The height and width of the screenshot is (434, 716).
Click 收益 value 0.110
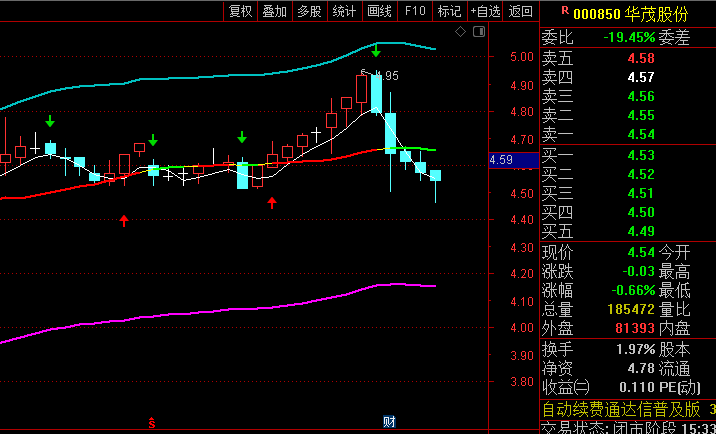pos(637,388)
